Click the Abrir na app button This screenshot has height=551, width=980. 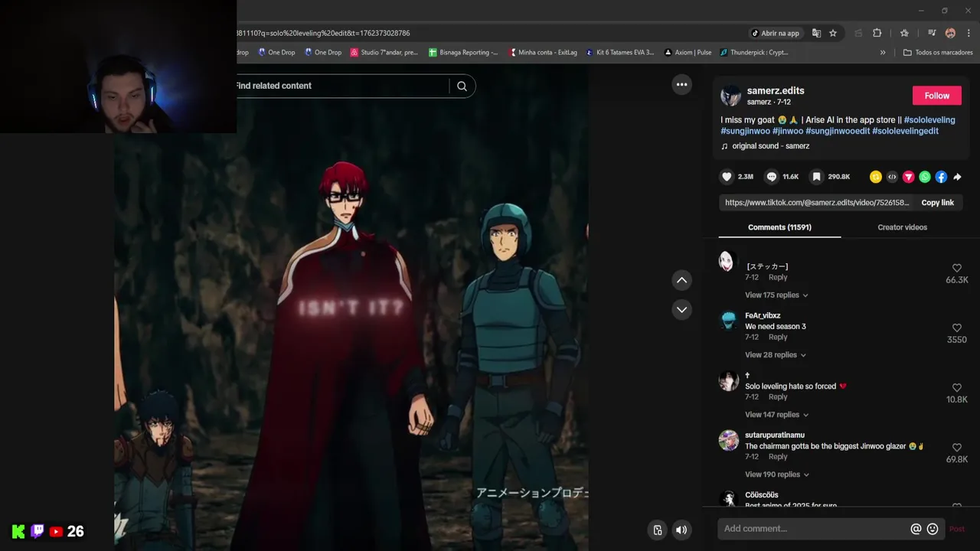point(775,33)
